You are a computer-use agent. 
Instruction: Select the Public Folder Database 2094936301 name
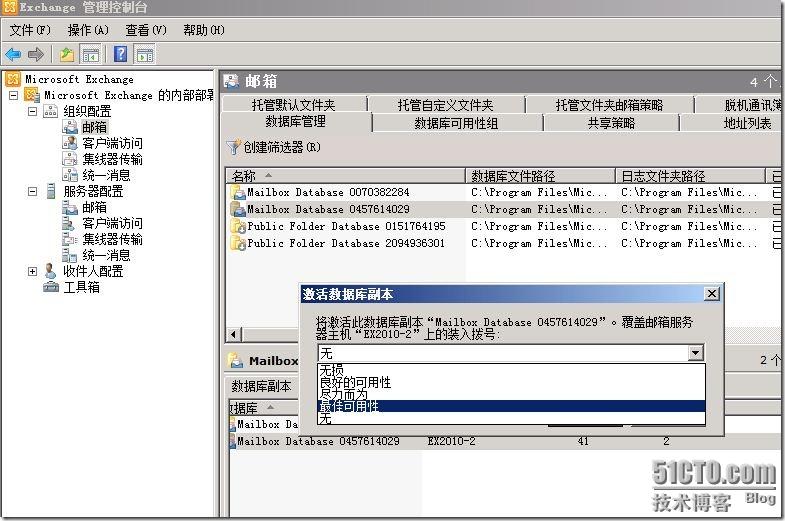(x=346, y=243)
